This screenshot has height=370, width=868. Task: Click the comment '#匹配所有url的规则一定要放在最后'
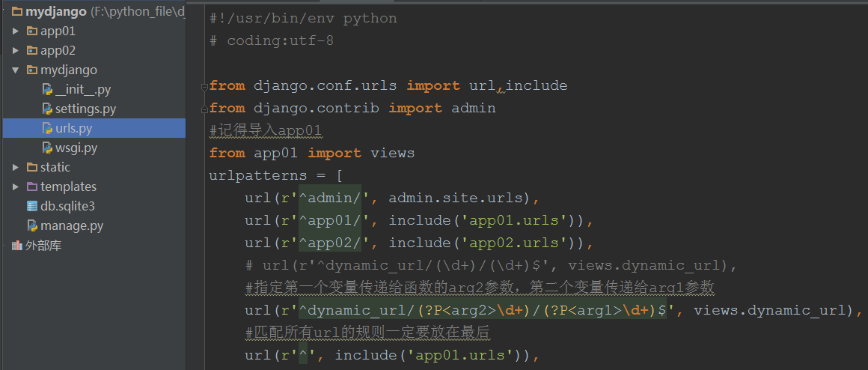[x=367, y=333]
